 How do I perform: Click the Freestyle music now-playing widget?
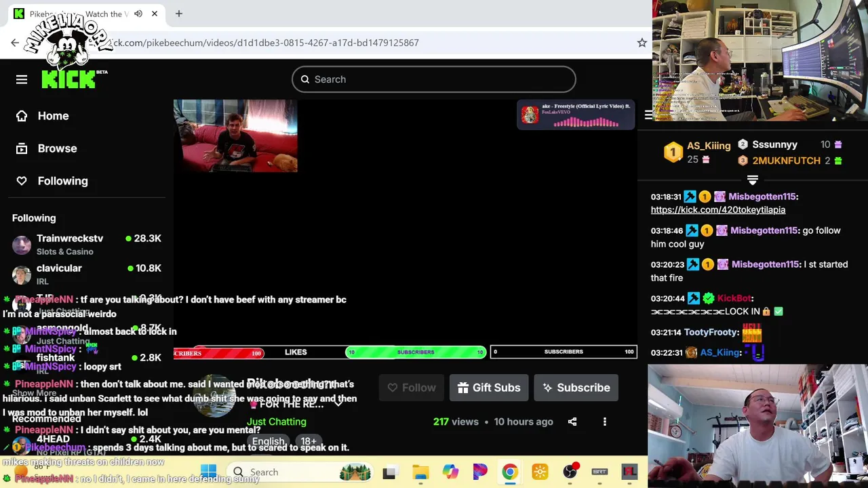pyautogui.click(x=576, y=115)
